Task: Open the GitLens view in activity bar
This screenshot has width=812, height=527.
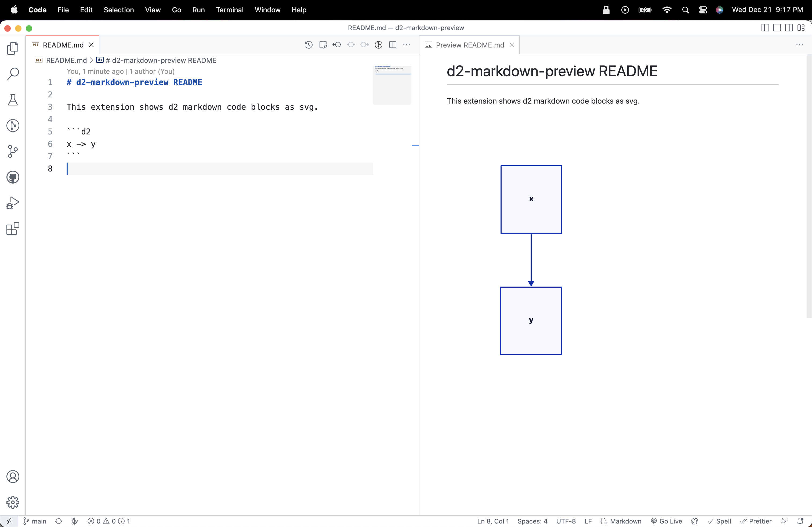Action: 13,125
